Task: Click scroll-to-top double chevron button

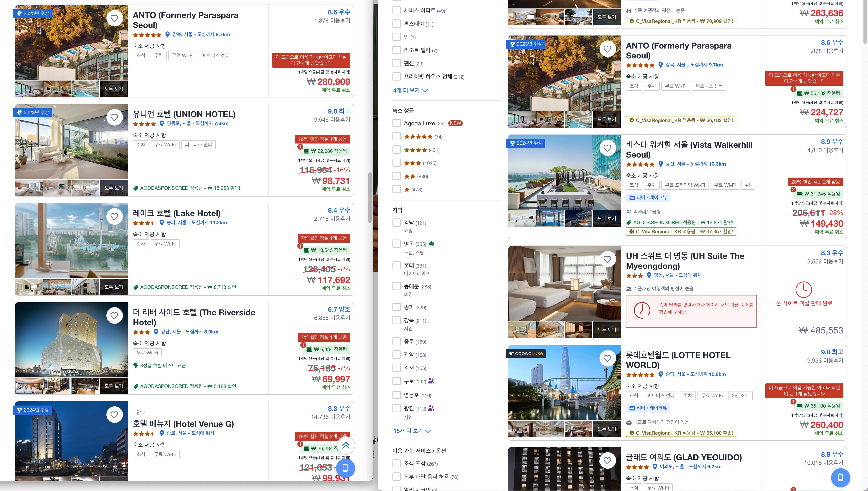Action: click(x=346, y=446)
